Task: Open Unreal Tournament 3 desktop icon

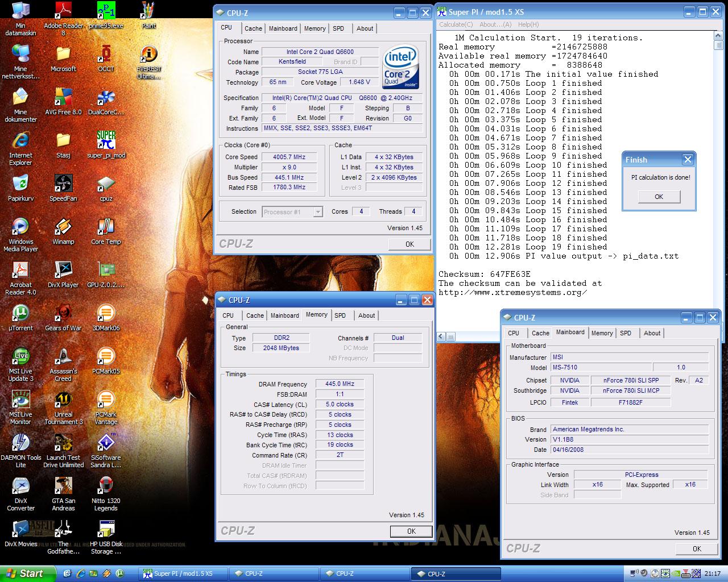Action: point(63,408)
